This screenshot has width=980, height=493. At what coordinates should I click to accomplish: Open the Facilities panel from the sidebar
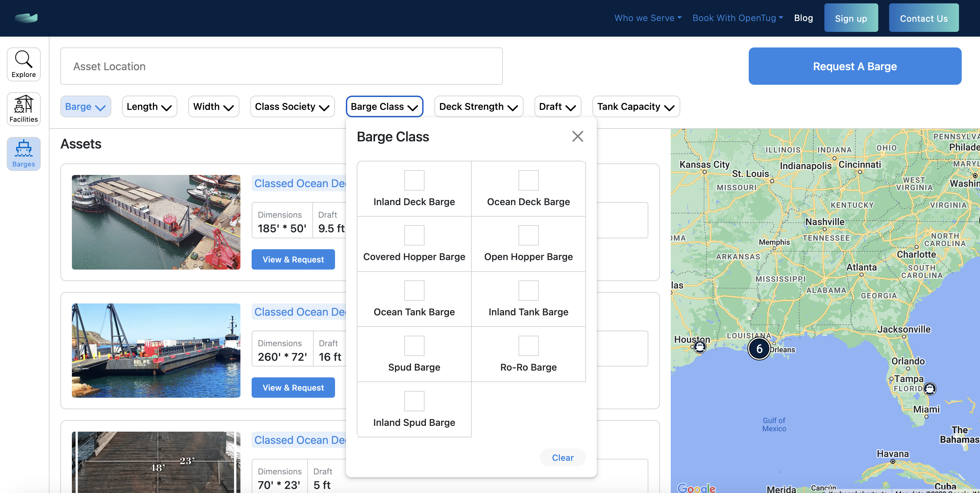tap(23, 109)
